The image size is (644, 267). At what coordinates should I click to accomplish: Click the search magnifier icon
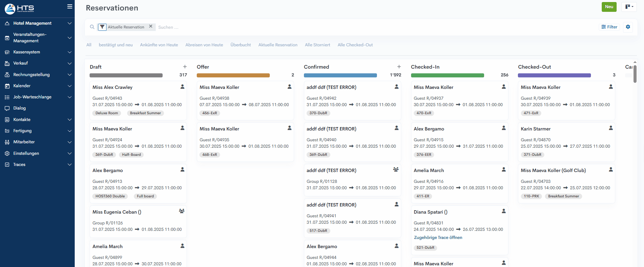coord(92,27)
